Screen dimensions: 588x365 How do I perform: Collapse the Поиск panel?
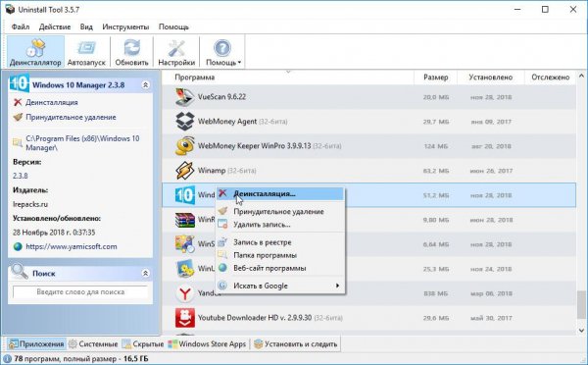point(145,274)
